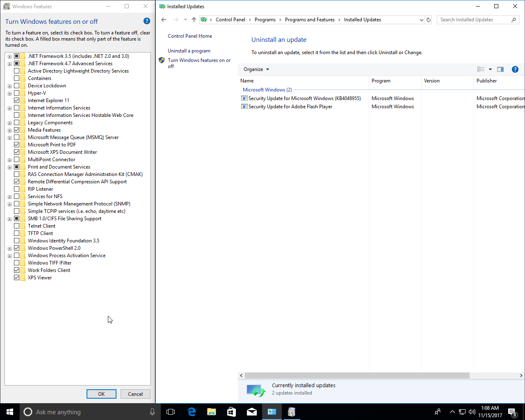Open the Windows Start menu
Screen dimensions: 525x420
(x=10, y=412)
